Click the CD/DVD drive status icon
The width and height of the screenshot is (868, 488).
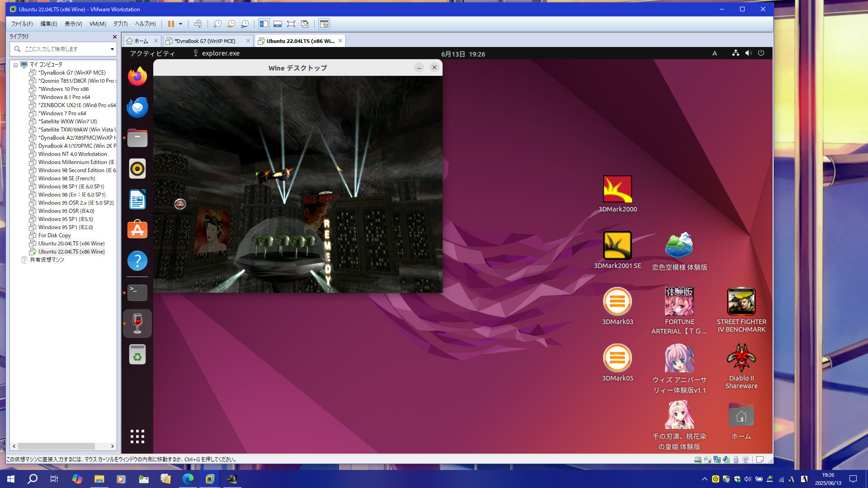pyautogui.click(x=708, y=460)
